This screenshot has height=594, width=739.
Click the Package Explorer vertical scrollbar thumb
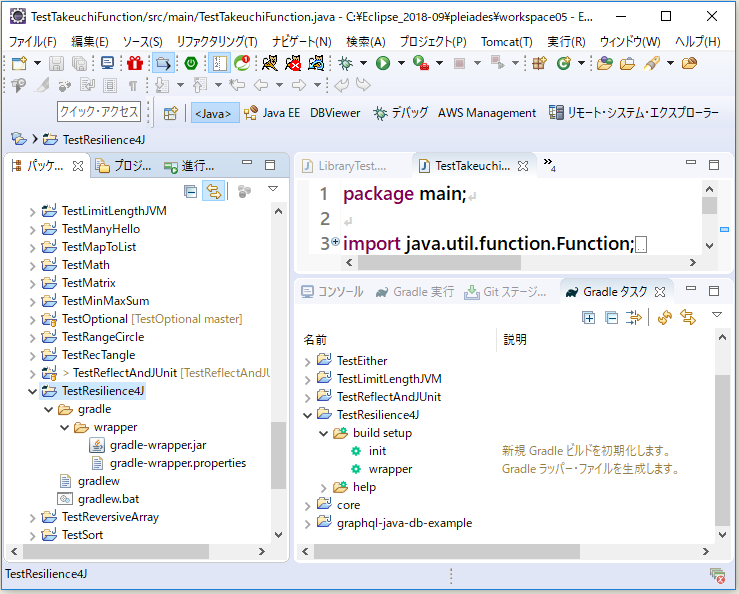[279, 455]
